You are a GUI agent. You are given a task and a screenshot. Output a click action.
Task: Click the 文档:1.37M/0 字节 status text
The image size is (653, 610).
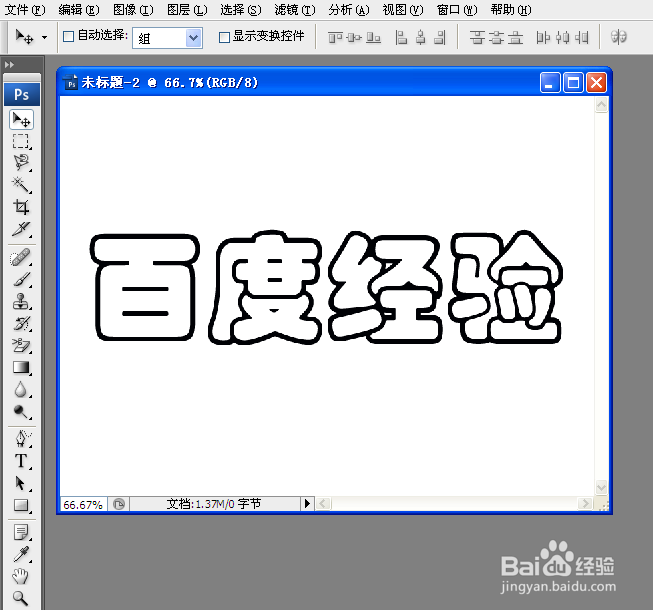[x=214, y=504]
